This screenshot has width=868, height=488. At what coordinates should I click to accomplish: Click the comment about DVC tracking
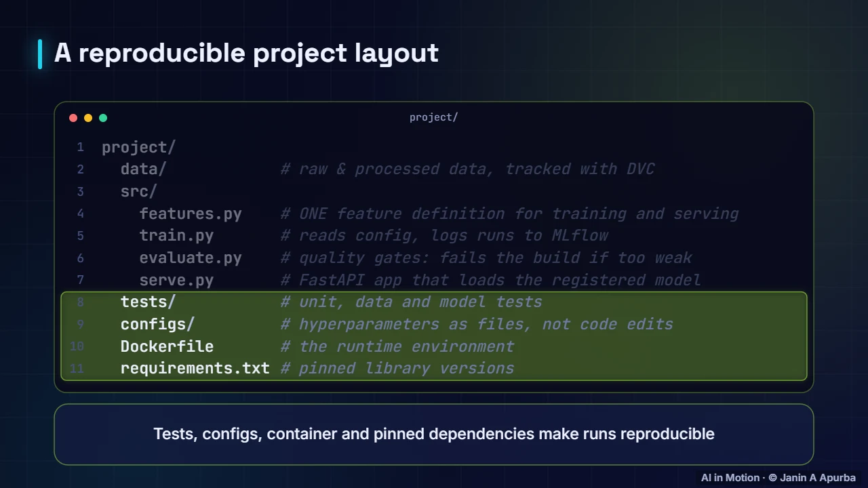468,169
